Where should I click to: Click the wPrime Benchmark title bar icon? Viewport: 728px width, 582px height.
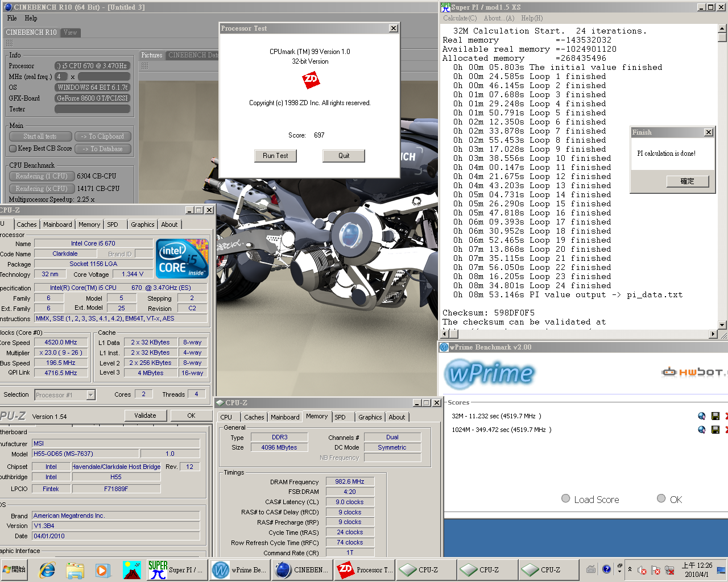(x=444, y=347)
